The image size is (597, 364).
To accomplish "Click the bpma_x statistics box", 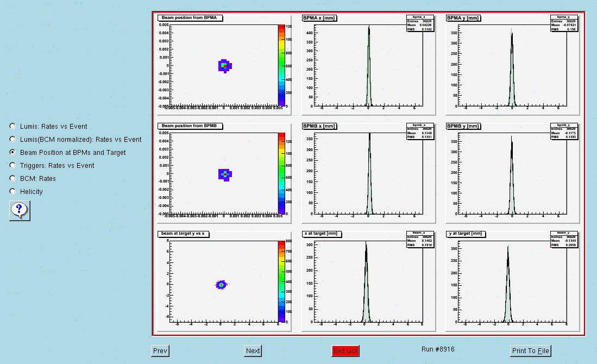I will click(420, 23).
